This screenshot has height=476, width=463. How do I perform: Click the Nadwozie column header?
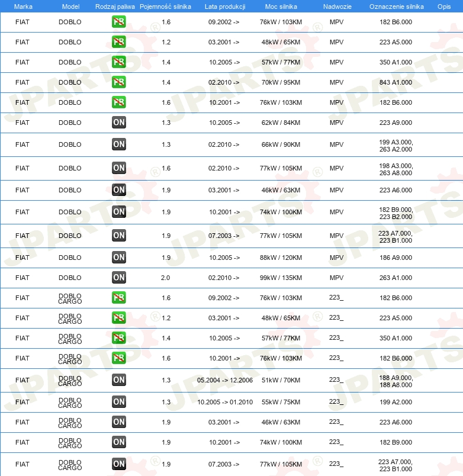[337, 7]
